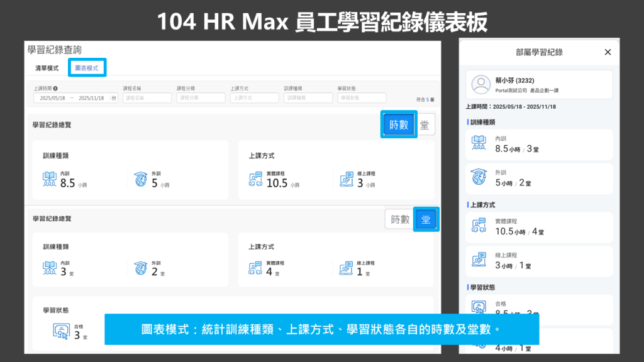Expand the 訓練種類 filter dropdown

click(308, 98)
